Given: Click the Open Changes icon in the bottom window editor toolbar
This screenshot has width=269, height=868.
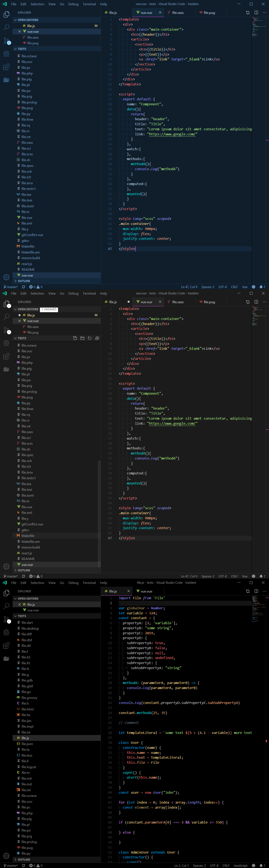Looking at the screenshot, I should tap(248, 591).
